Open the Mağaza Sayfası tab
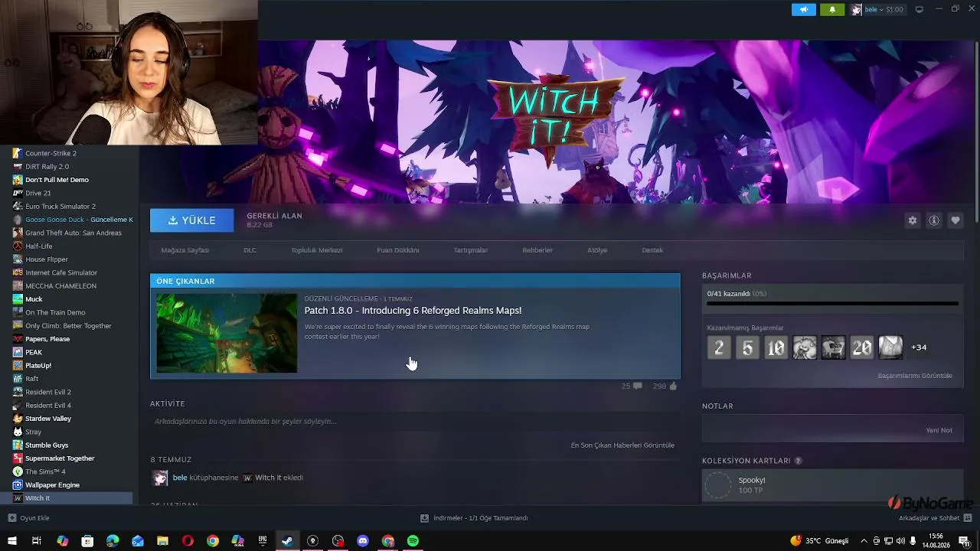 pos(185,250)
